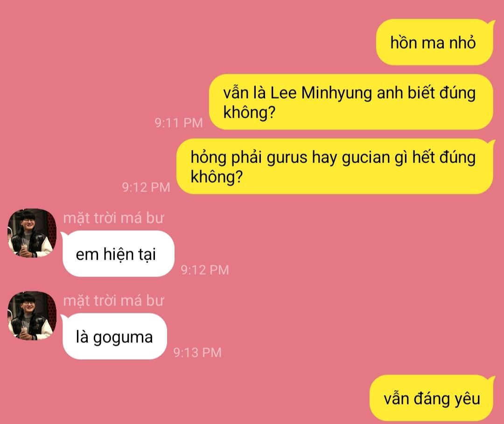Screen dimensions: 504x424
Task: Click 9:12 PM timestamp beside yellow bubble
Action: pyautogui.click(x=146, y=187)
